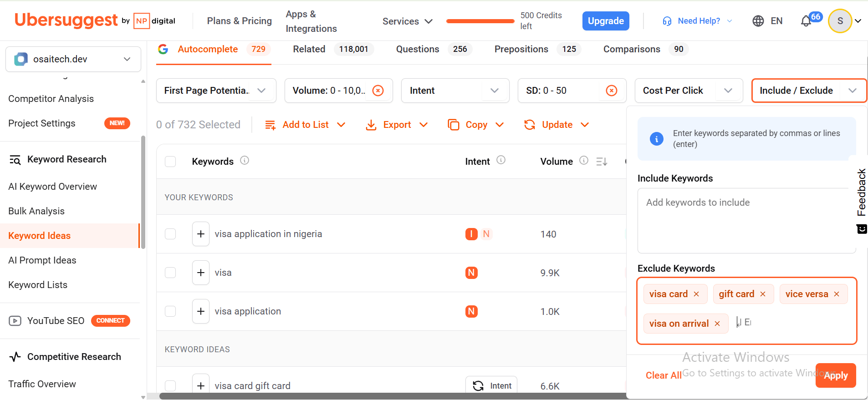The width and height of the screenshot is (868, 400).
Task: Open the user avatar menu
Action: click(840, 21)
